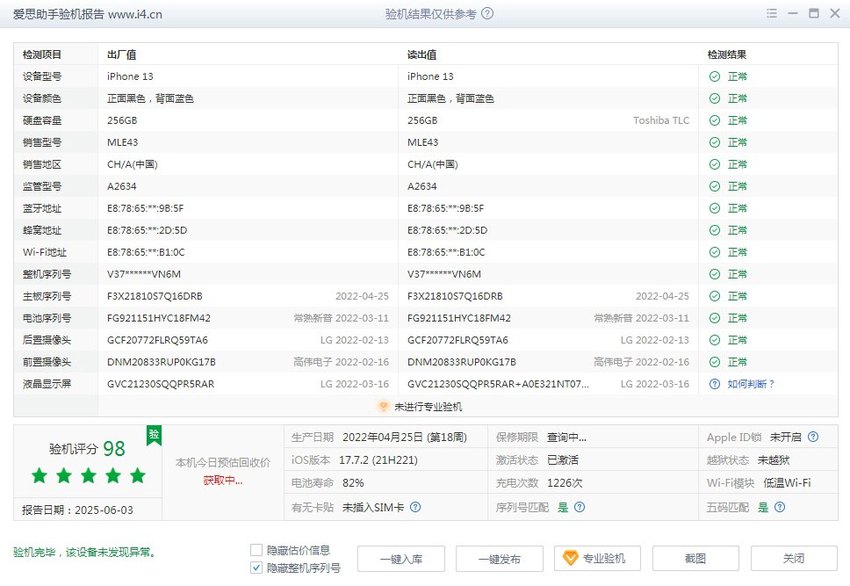This screenshot has width=850, height=586.
Task: Click the shield icon beside 未进行专业验机
Action: point(383,406)
